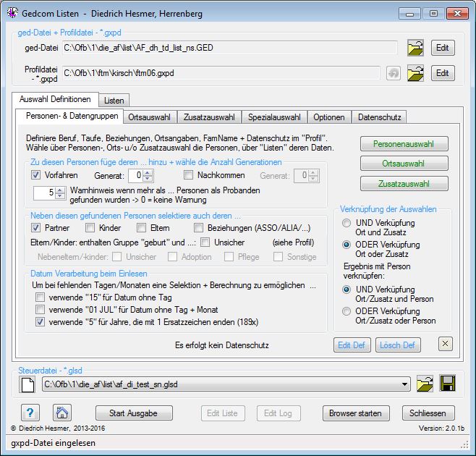Click reload arrow icon beside Profildatei
The height and width of the screenshot is (456, 476).
pos(394,73)
